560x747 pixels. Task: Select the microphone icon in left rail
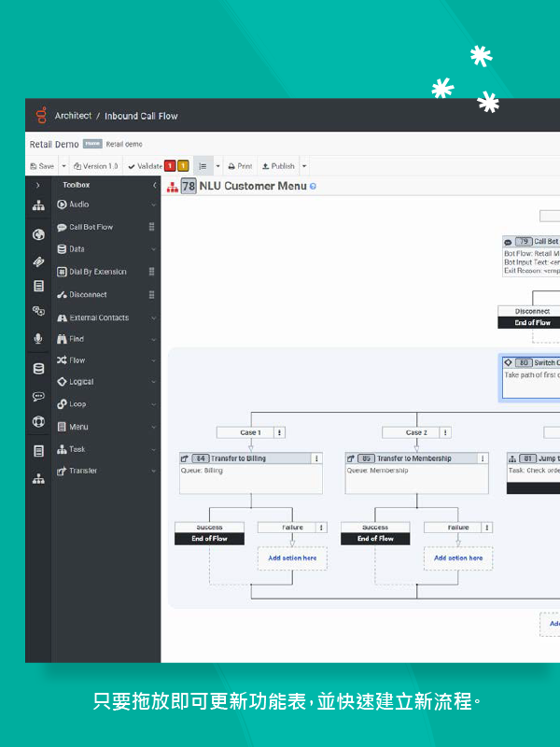[38, 338]
